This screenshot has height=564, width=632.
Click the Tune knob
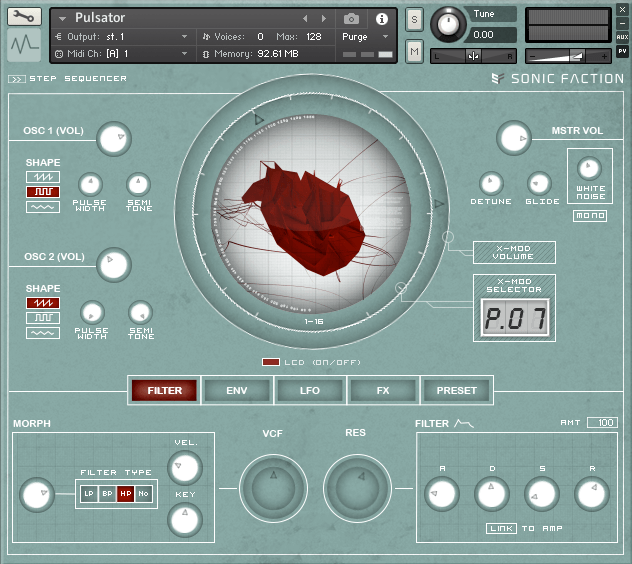(448, 24)
